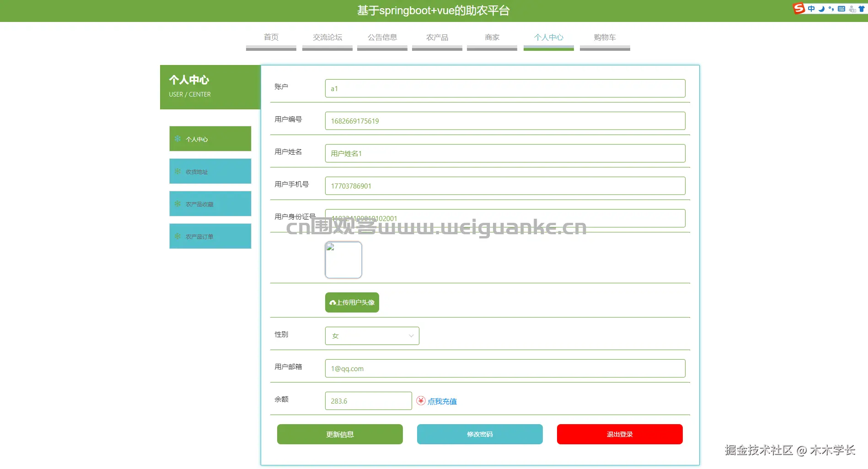This screenshot has width=868, height=469.
Task: Click the broken avatar image placeholder
Action: click(x=343, y=259)
